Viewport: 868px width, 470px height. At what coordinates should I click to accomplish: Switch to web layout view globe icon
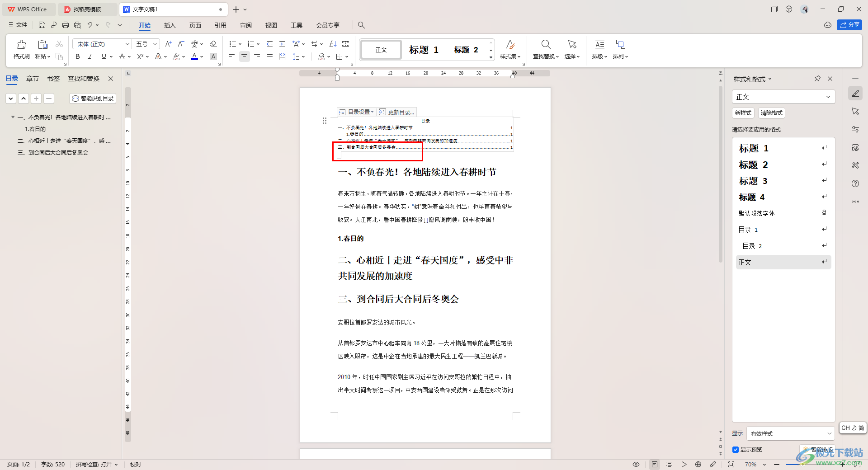pyautogui.click(x=698, y=464)
